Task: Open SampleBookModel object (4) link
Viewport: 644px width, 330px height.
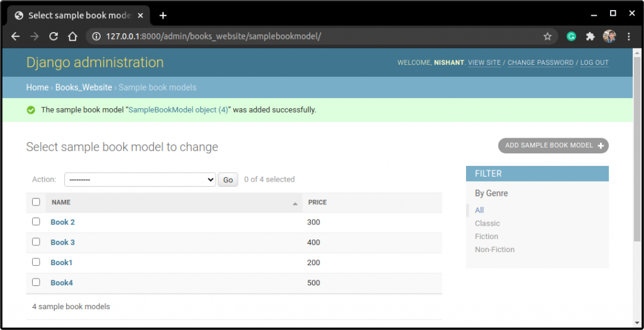Action: (x=178, y=110)
